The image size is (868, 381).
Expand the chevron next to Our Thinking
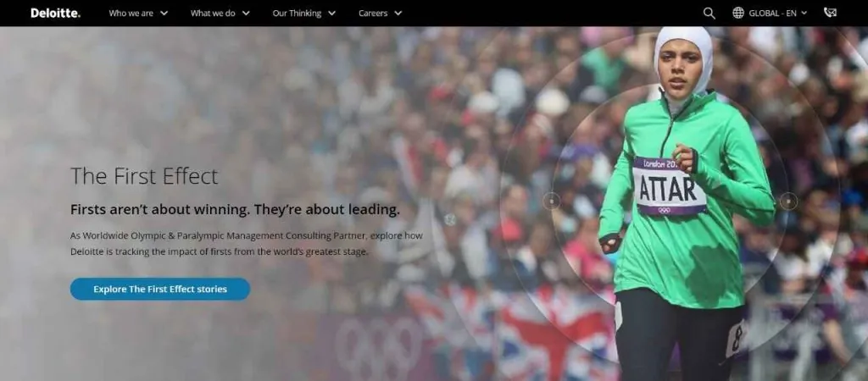pos(331,14)
